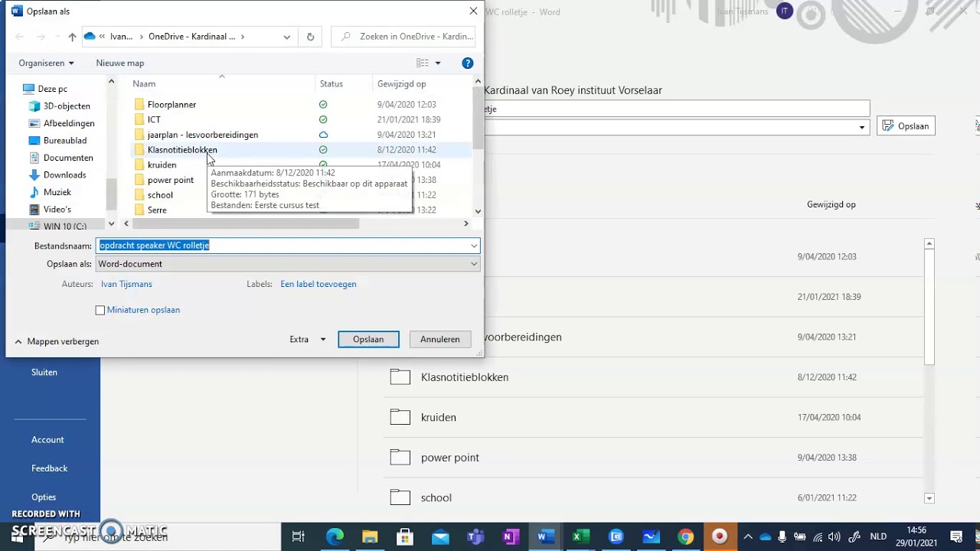Select jaarplan - lesvoorbereidingen folder
This screenshot has height=551, width=980.
pos(202,135)
